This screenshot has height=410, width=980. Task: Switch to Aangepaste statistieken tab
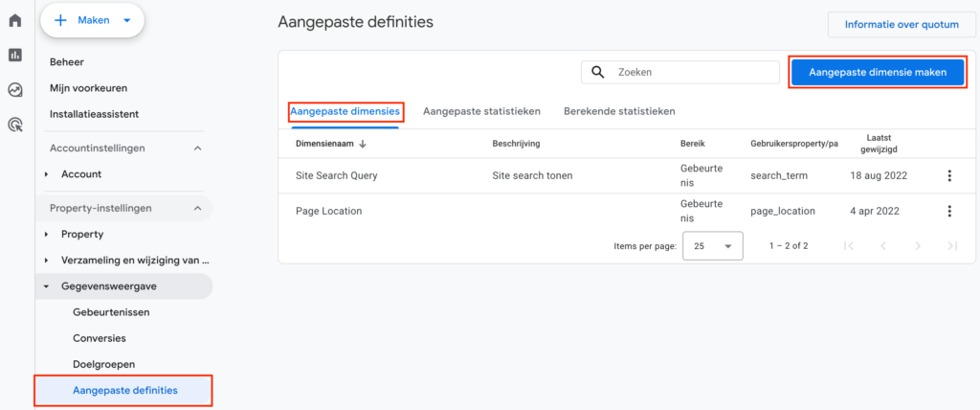482,111
